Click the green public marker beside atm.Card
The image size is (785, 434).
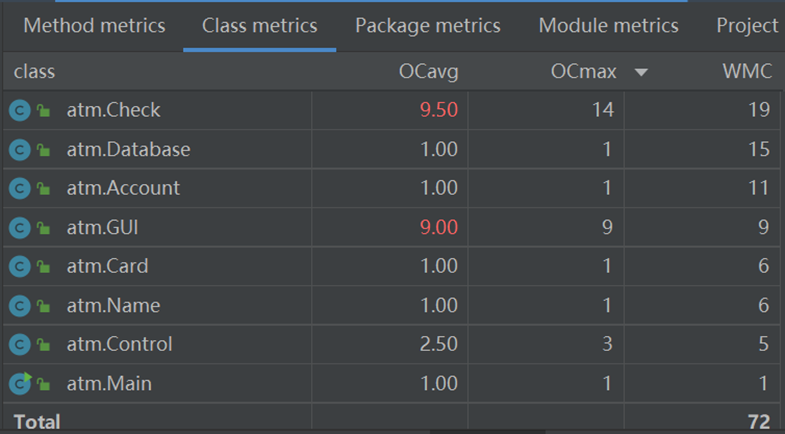coord(44,267)
